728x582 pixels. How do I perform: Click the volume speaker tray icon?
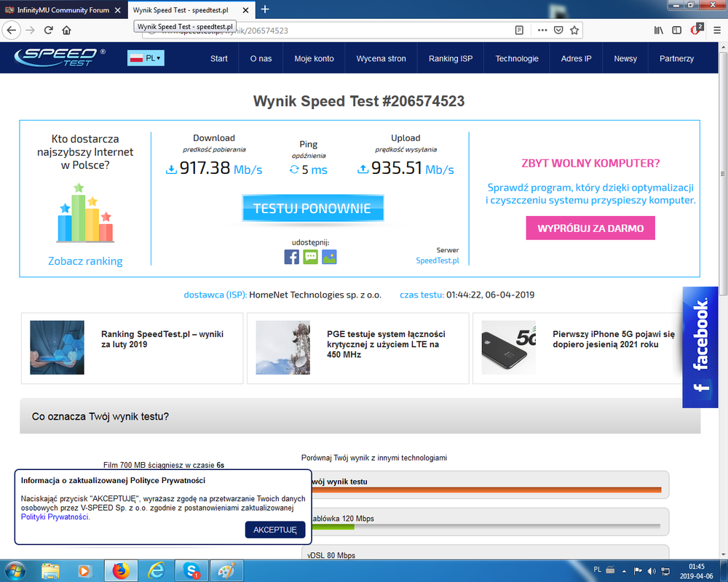point(652,571)
